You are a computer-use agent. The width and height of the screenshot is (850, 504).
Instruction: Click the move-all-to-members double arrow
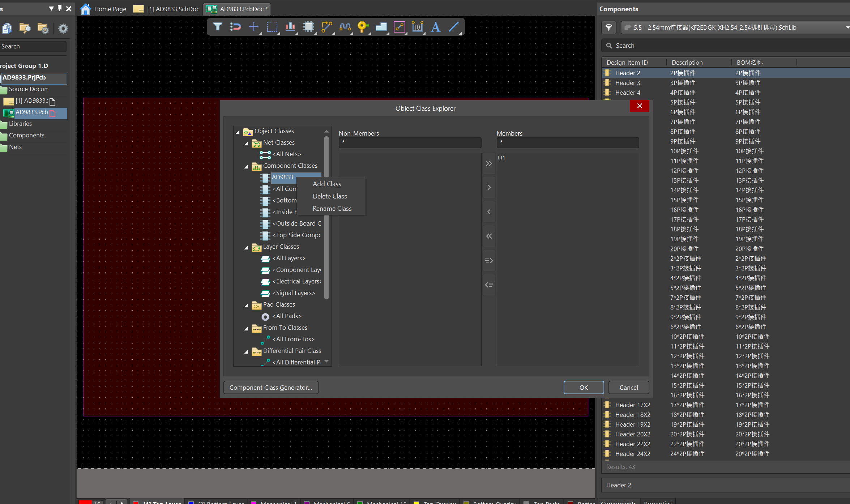pos(489,163)
